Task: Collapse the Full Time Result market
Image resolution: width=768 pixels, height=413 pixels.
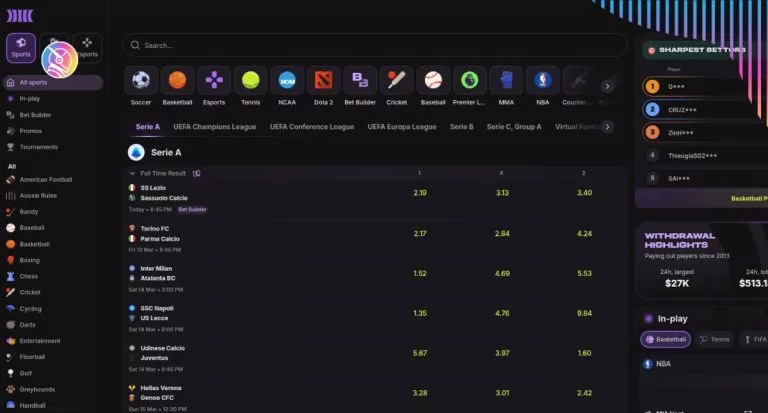Action: click(x=132, y=173)
